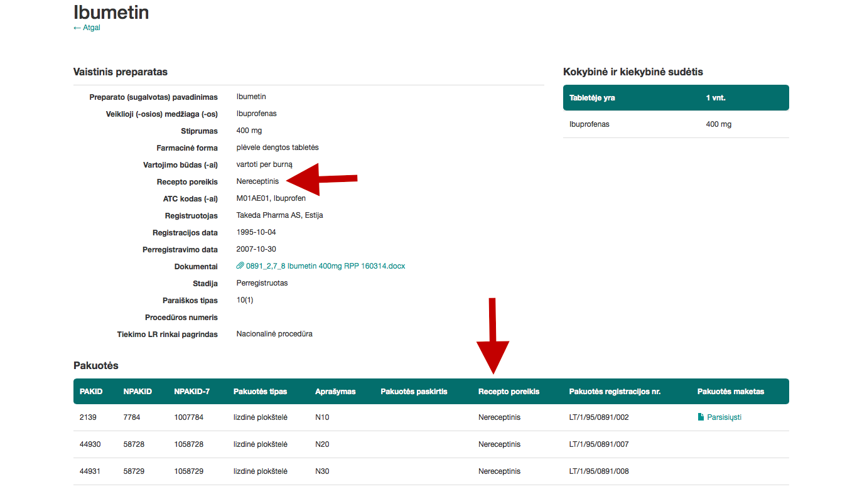Image resolution: width=862 pixels, height=504 pixels.
Task: Select the NPAKID-7 cell 1007784
Action: click(x=189, y=417)
